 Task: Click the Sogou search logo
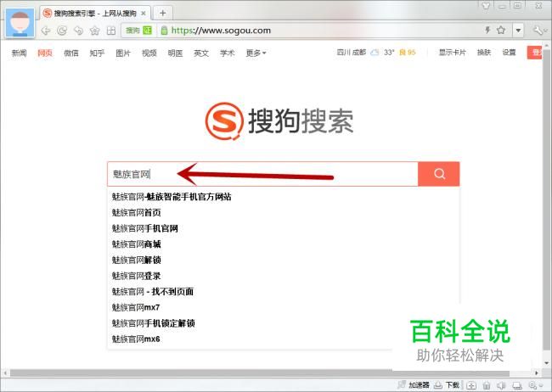pyautogui.click(x=279, y=121)
